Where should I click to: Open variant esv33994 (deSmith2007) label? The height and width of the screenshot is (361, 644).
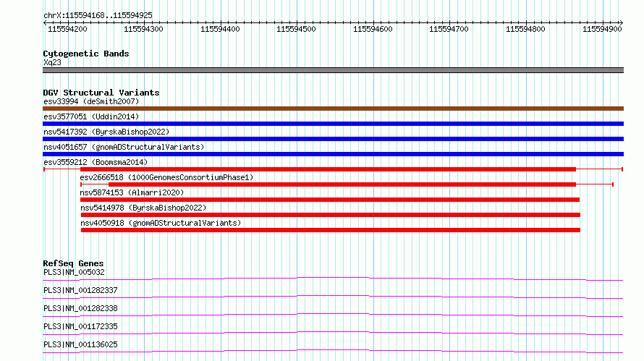click(x=91, y=101)
